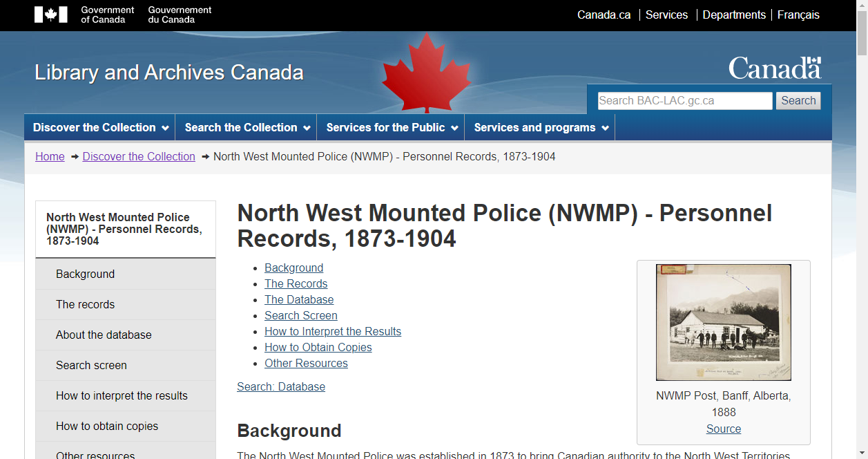Click inside the Search BAC-LAC.gc.ca field

pyautogui.click(x=684, y=101)
